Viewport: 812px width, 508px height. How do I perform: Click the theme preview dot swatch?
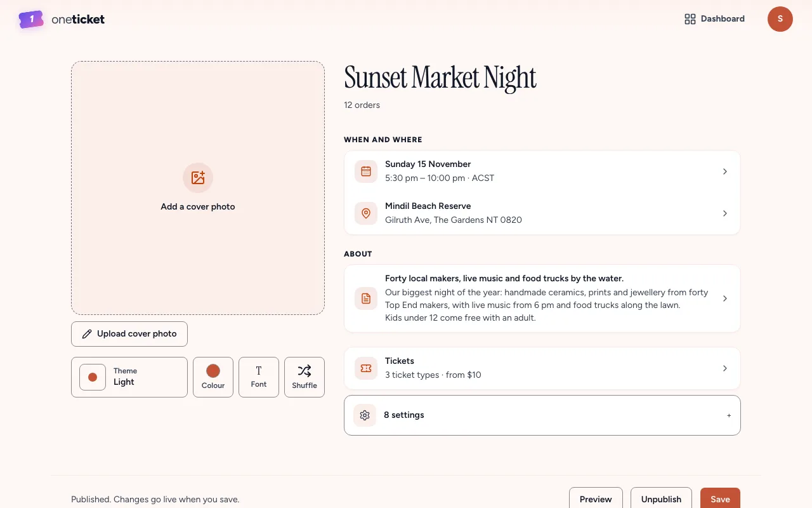pos(93,377)
